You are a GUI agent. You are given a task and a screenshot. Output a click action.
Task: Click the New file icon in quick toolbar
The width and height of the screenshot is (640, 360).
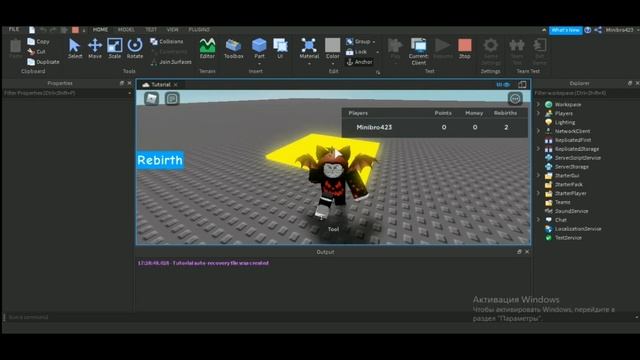(32, 30)
